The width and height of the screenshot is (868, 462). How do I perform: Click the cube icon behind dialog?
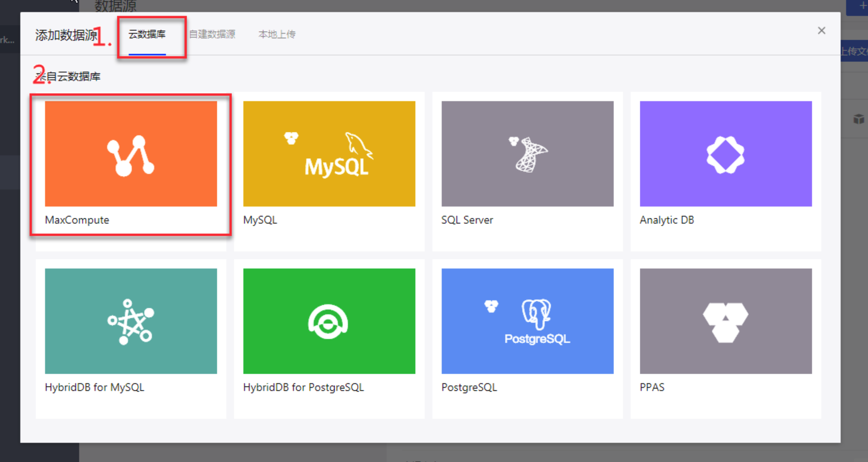[859, 119]
